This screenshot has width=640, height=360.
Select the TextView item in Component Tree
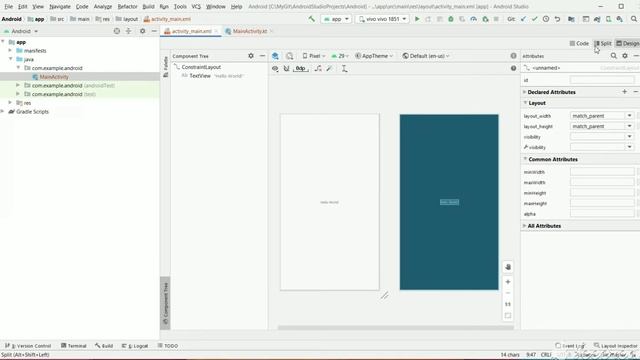pos(212,76)
